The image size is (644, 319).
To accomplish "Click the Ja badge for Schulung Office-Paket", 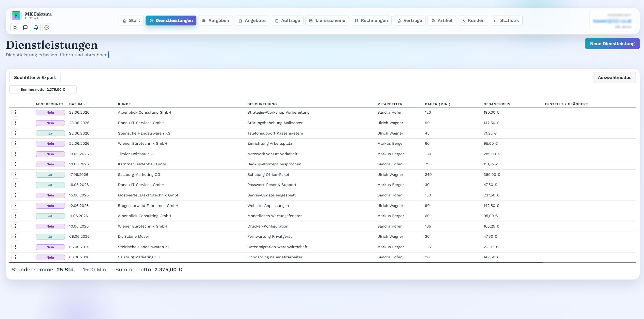I will (x=50, y=175).
